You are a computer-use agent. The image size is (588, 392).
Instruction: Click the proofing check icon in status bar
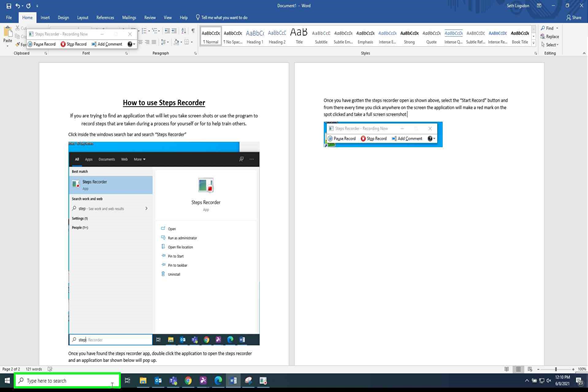click(x=50, y=369)
